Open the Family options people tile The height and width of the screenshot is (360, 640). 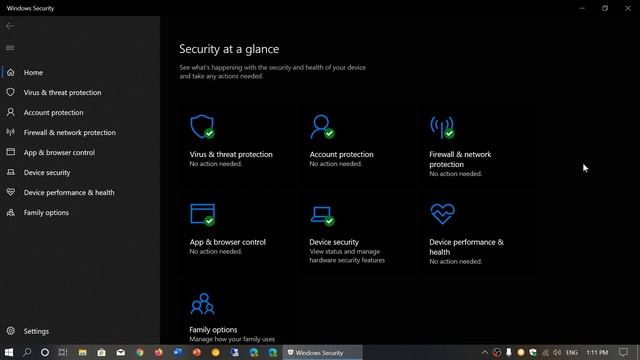(238, 311)
